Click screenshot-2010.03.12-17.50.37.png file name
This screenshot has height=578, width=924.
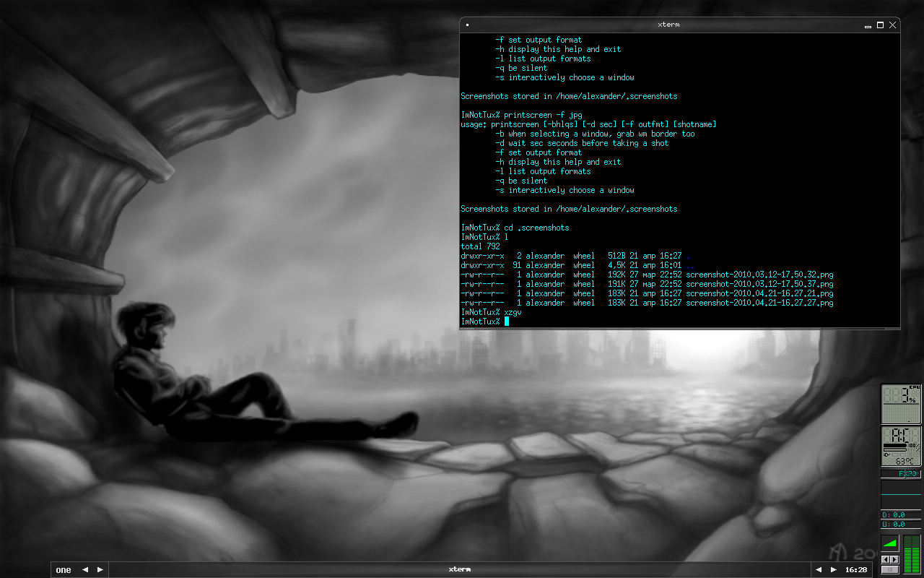point(760,284)
